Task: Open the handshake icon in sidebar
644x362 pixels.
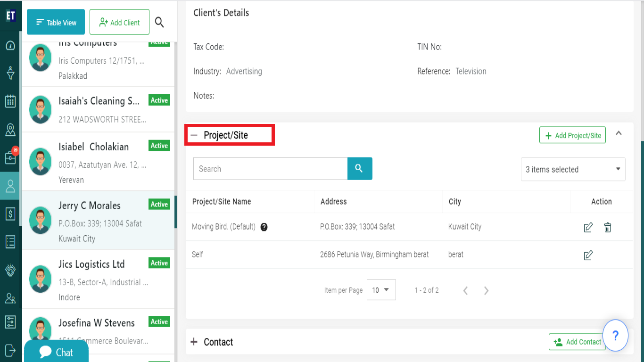Action: [x=10, y=270]
